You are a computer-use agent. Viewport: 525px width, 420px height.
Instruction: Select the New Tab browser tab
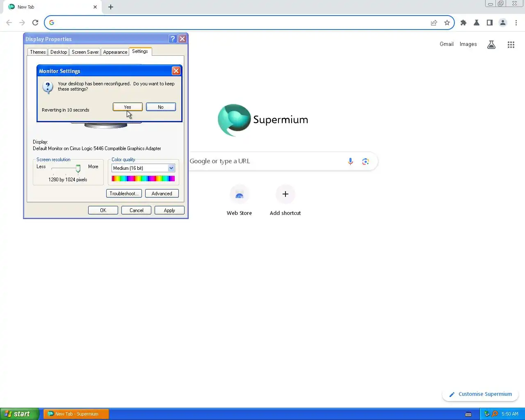click(x=53, y=7)
